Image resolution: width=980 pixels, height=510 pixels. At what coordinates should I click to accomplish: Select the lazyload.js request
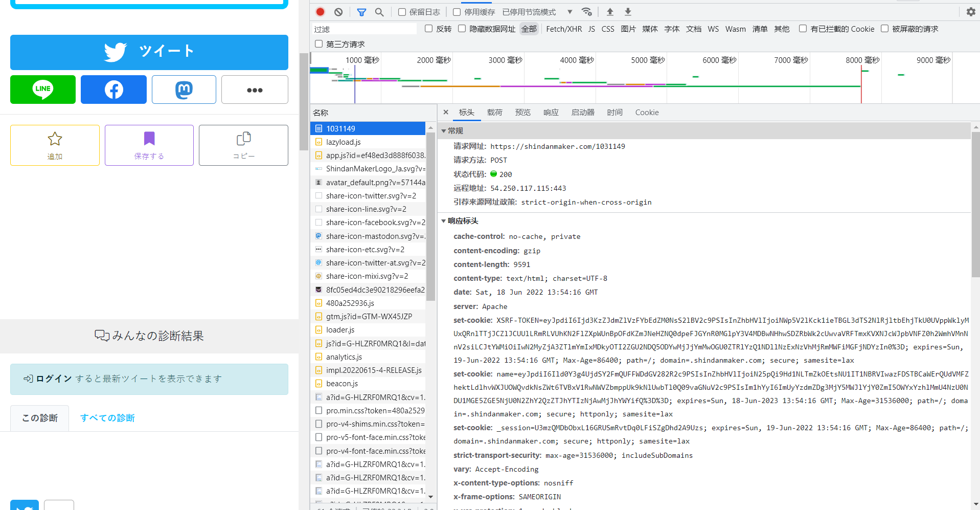pos(344,142)
